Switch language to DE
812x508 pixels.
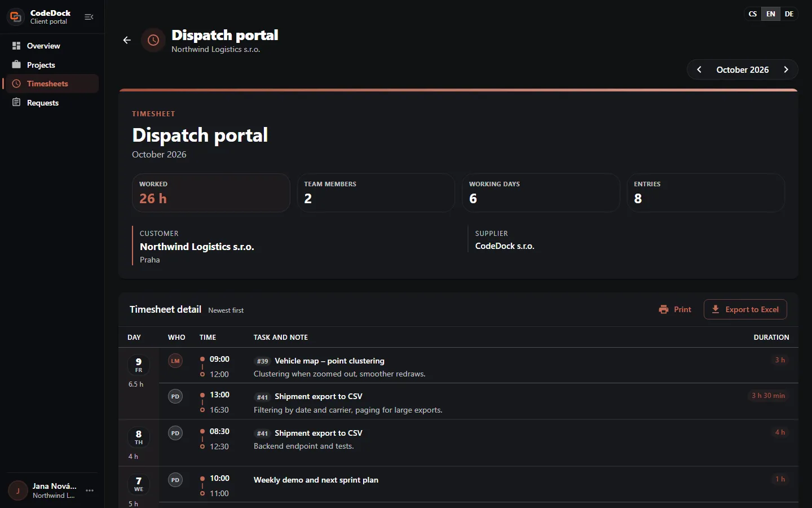pos(789,14)
